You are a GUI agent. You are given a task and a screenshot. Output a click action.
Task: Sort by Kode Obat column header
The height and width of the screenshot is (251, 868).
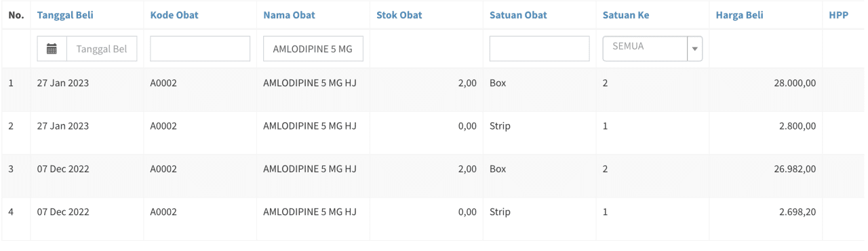(x=174, y=15)
